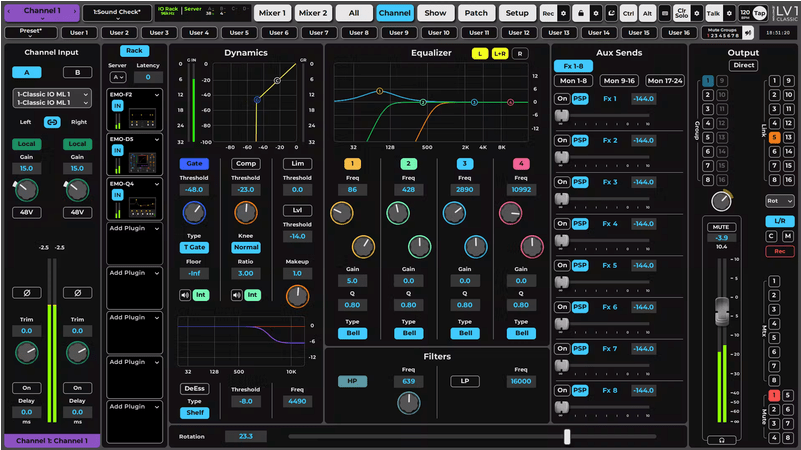Click the headphones icon below output fader

click(722, 440)
